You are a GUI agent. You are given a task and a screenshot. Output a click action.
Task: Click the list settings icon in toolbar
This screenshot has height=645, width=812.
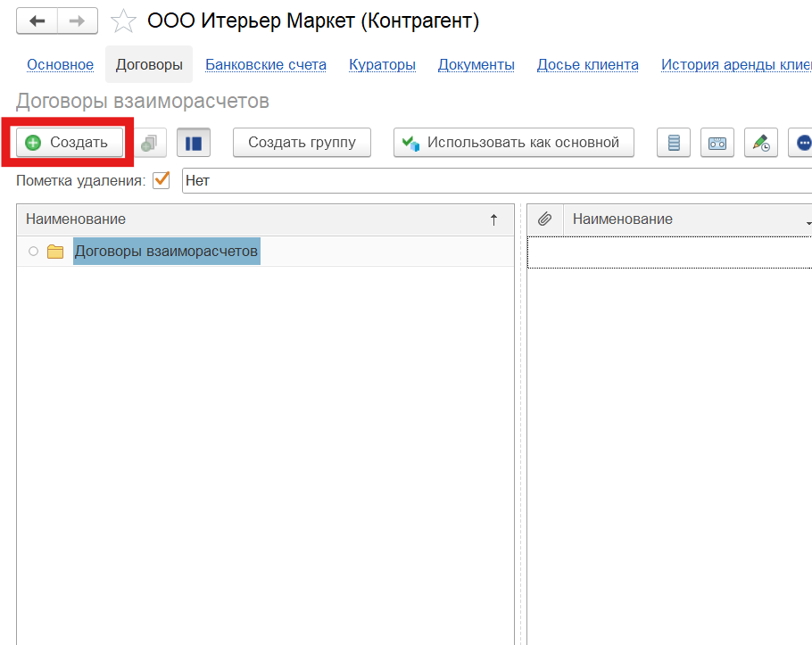[x=674, y=142]
